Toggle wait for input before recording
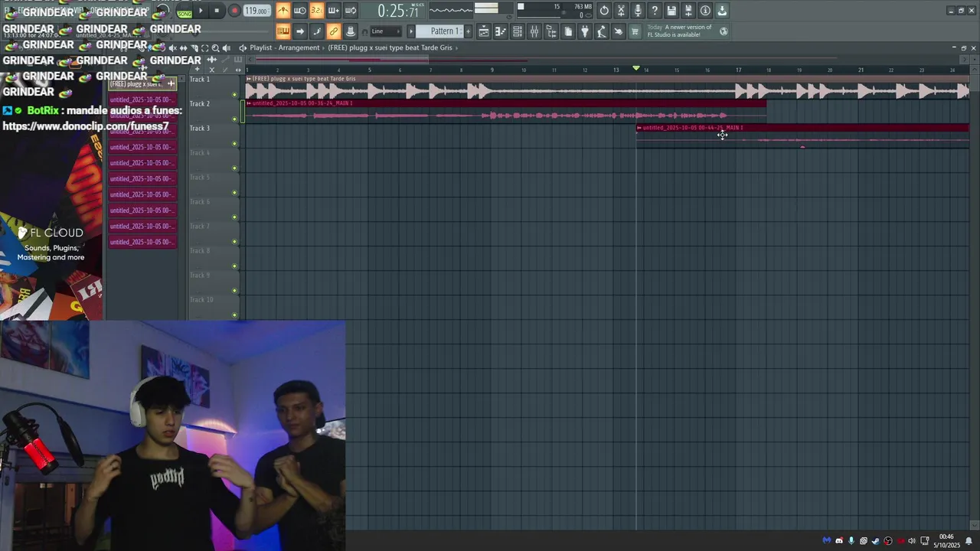The height and width of the screenshot is (551, 980). 300,11
